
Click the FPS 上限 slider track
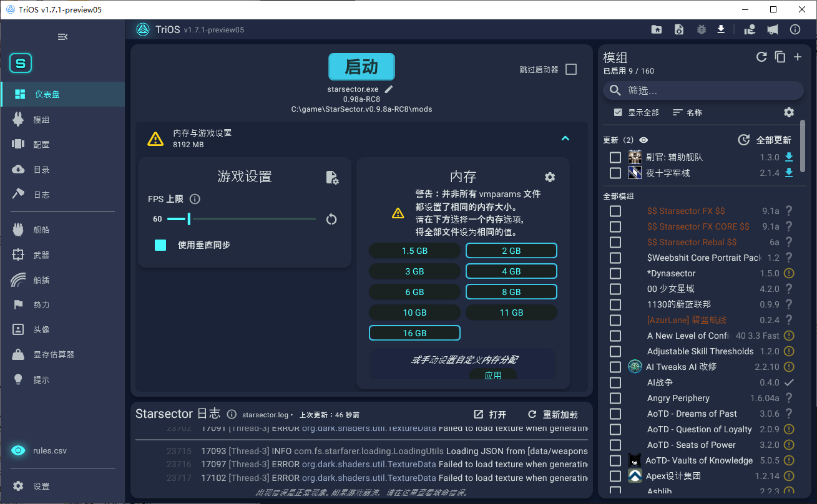tap(242, 219)
